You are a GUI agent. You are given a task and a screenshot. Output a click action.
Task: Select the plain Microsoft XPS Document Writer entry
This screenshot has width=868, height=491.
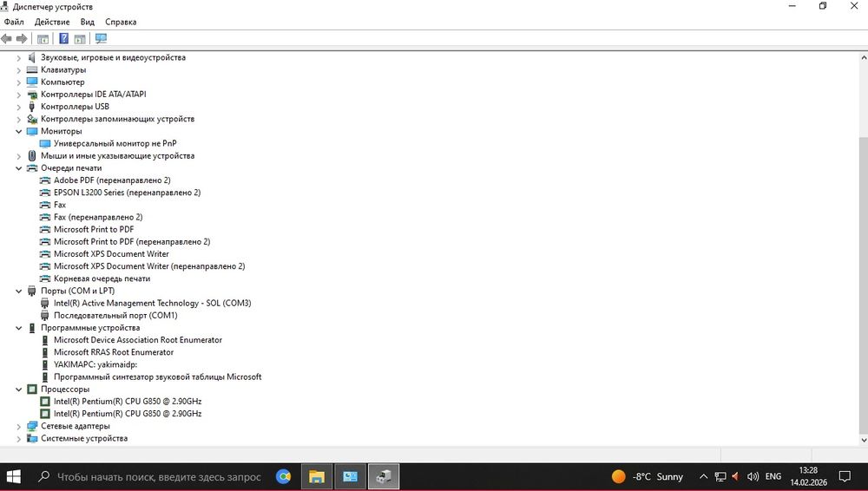111,254
